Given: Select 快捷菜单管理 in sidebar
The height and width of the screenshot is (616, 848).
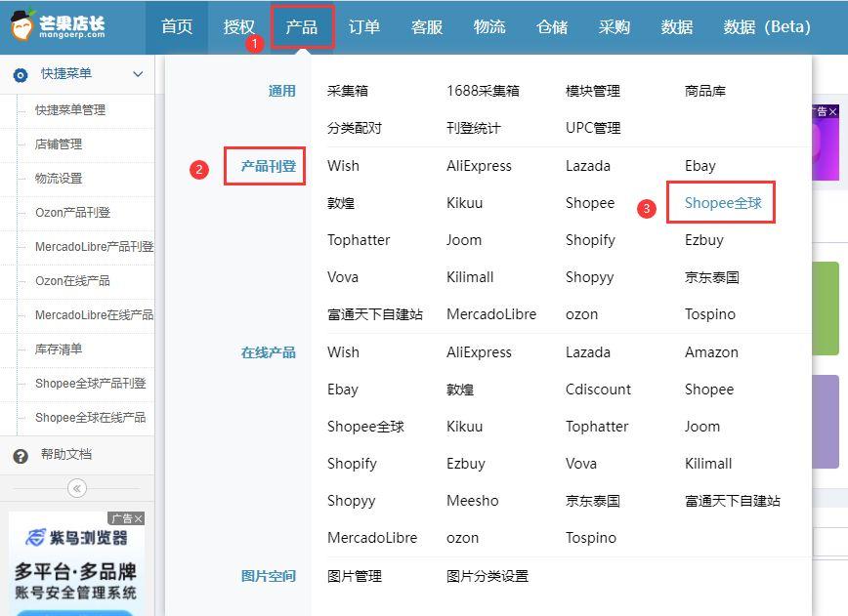Looking at the screenshot, I should pyautogui.click(x=70, y=110).
